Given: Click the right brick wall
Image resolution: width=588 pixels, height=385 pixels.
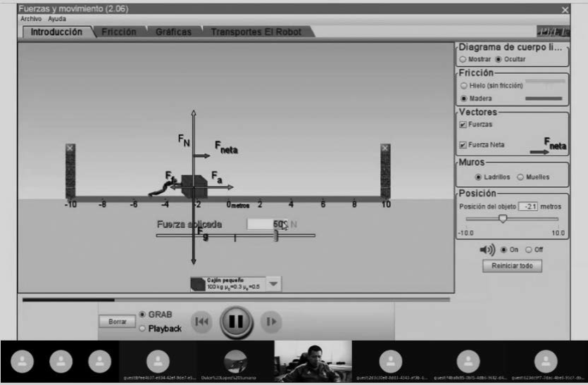Looking at the screenshot, I should (385, 172).
